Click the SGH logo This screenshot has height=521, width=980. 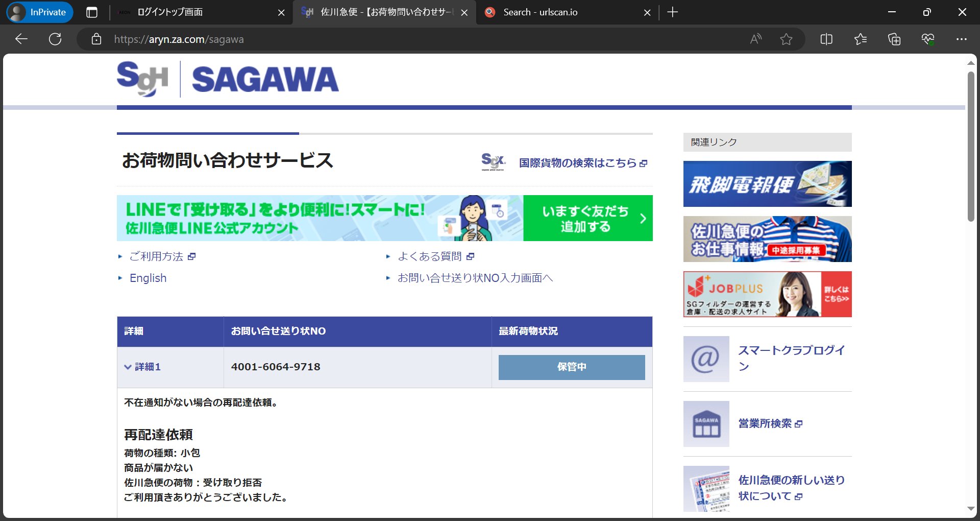click(143, 79)
